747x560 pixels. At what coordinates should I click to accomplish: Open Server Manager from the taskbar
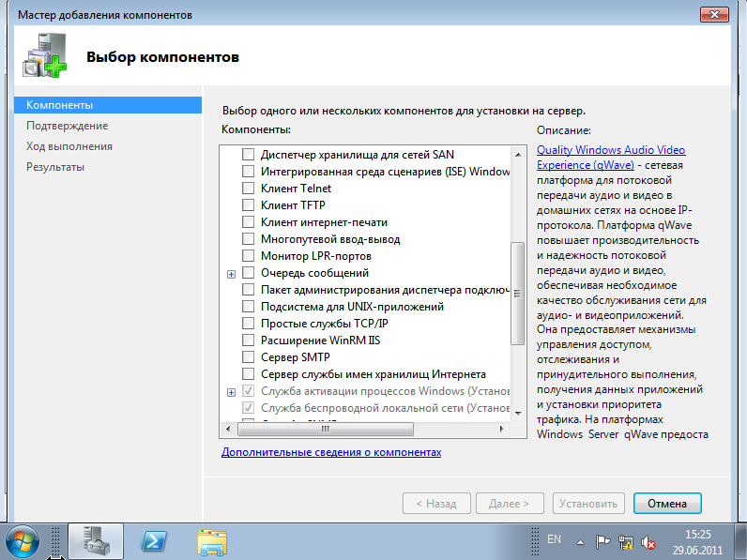96,541
